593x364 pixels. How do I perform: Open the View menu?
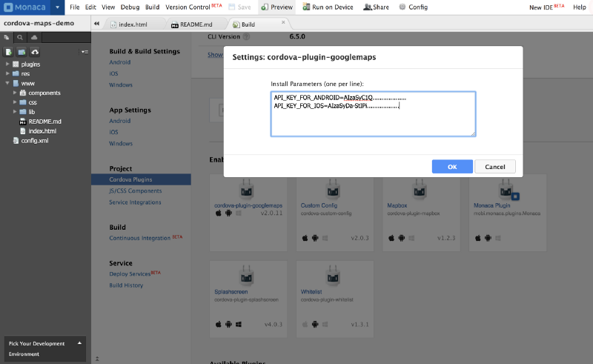[x=108, y=7]
